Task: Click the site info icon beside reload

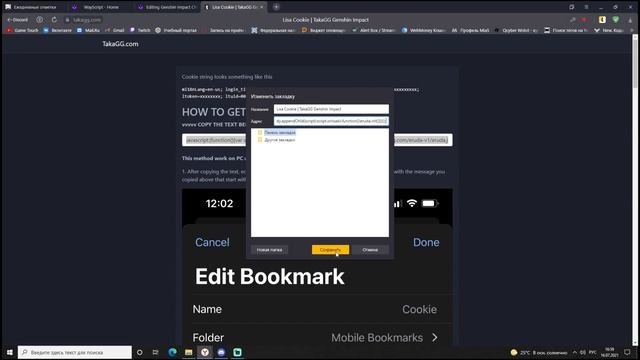Action: click(40, 20)
